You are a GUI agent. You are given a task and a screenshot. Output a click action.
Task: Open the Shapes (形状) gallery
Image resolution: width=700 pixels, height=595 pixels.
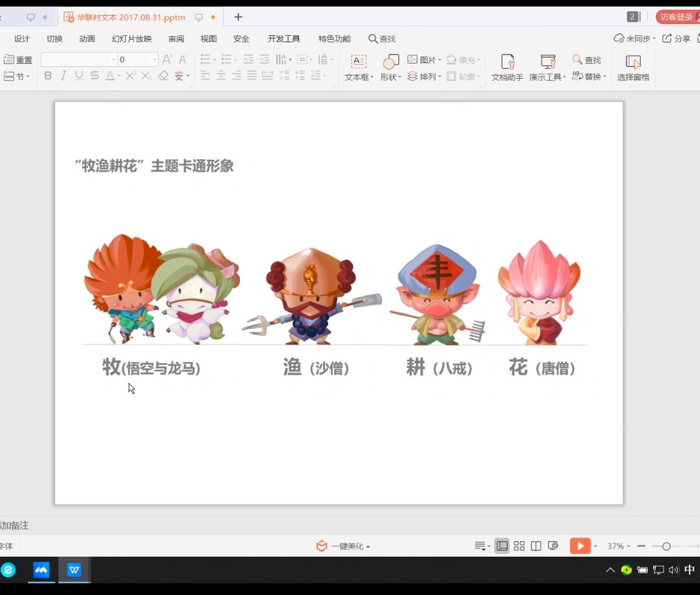tap(391, 68)
